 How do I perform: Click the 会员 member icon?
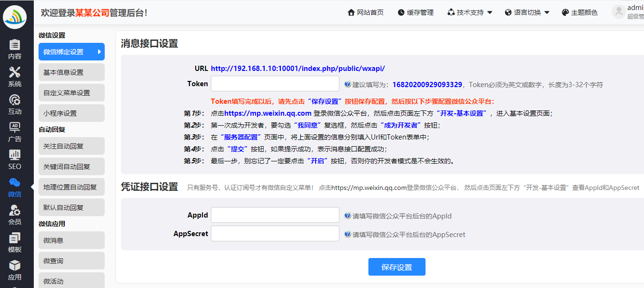click(15, 211)
